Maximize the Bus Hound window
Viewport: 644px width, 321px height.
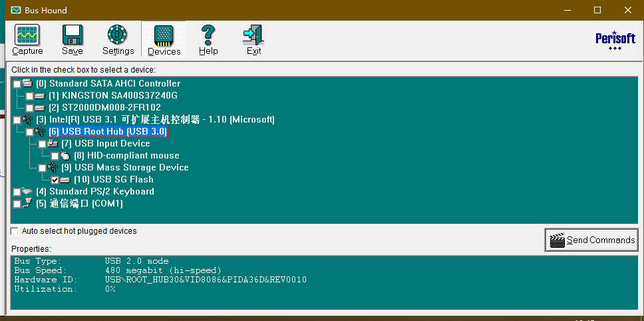click(x=597, y=10)
